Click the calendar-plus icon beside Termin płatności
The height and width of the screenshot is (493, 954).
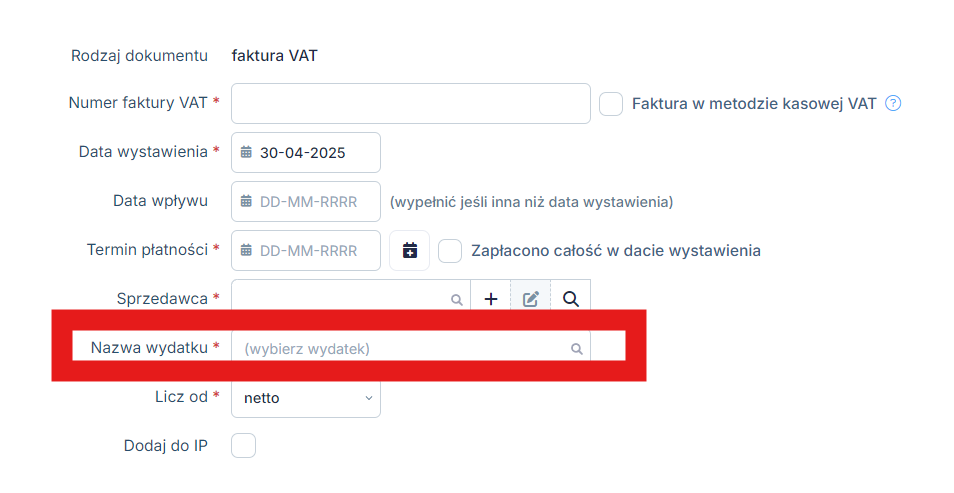409,250
